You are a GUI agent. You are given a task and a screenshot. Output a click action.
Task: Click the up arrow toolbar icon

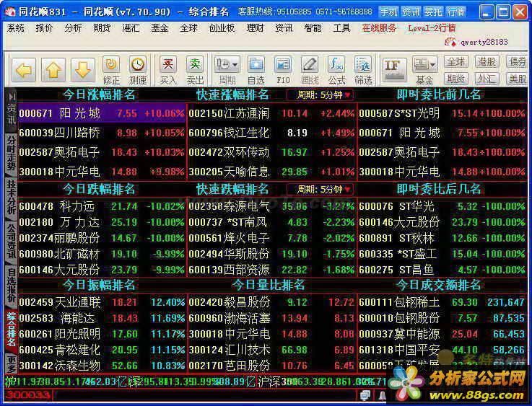tap(53, 70)
